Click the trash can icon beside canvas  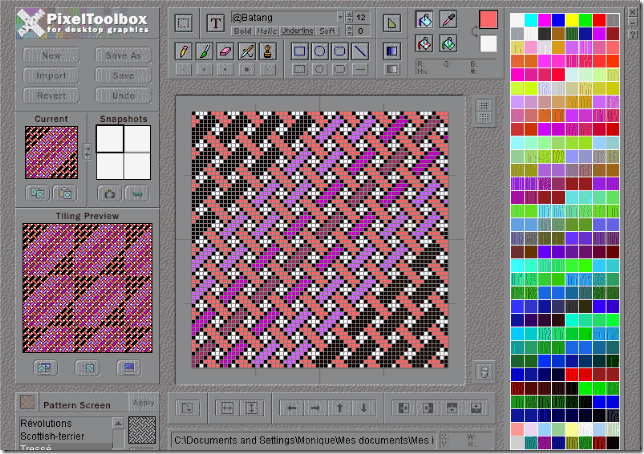click(484, 371)
